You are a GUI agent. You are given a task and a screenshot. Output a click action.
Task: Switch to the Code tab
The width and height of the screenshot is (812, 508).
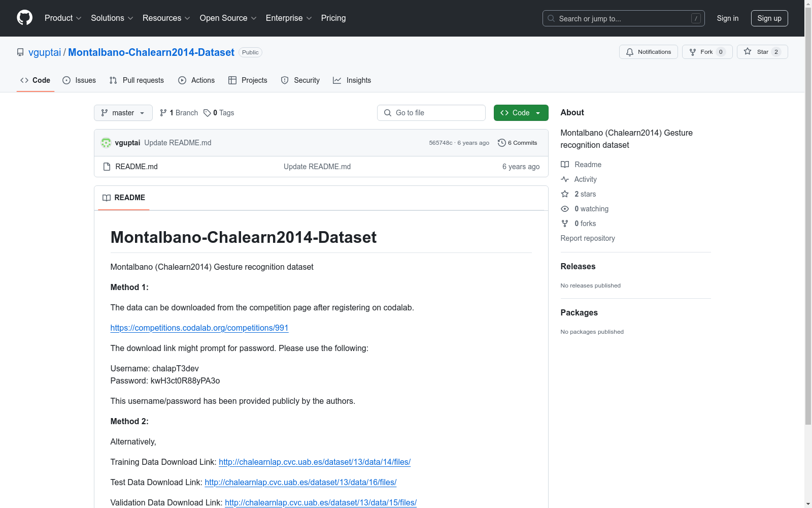[x=35, y=80]
